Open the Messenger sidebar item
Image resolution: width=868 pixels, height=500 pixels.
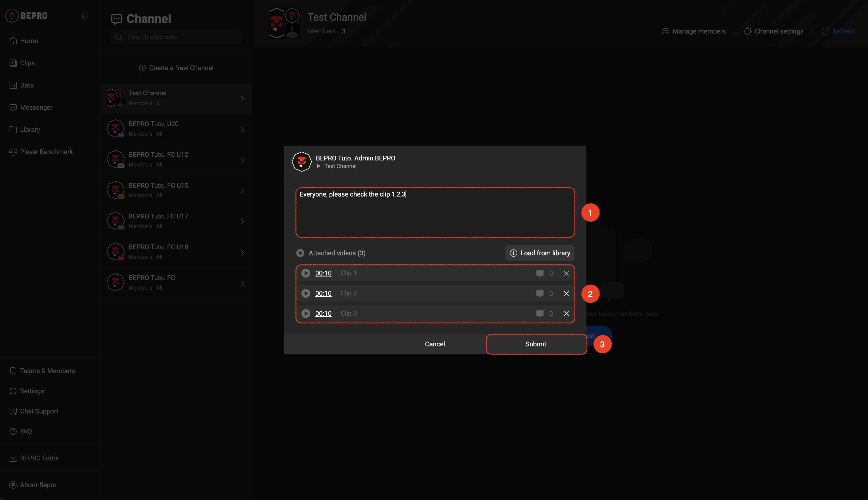coord(36,107)
